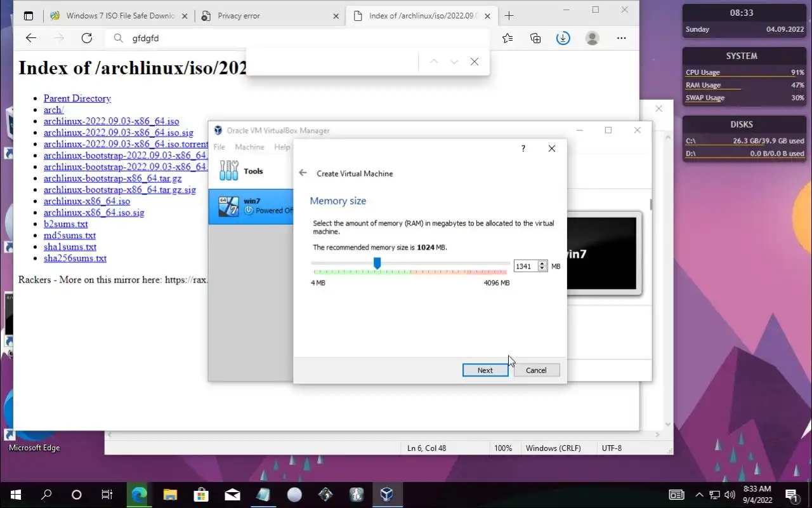The image size is (812, 508).
Task: Click the UTF-8 status bar entry in Notepad
Action: tap(612, 448)
